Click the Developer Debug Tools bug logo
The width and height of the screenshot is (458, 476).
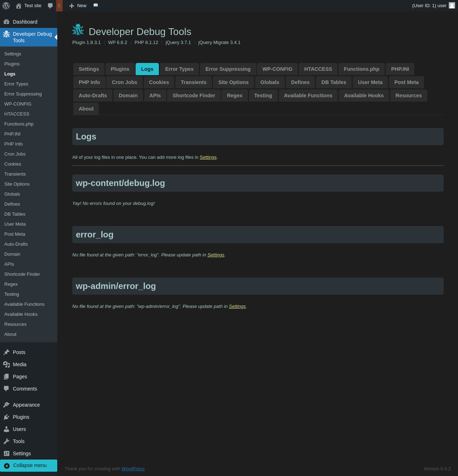pos(78,30)
